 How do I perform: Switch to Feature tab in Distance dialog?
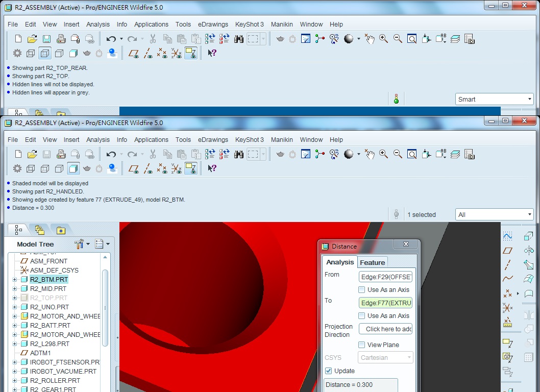click(372, 262)
